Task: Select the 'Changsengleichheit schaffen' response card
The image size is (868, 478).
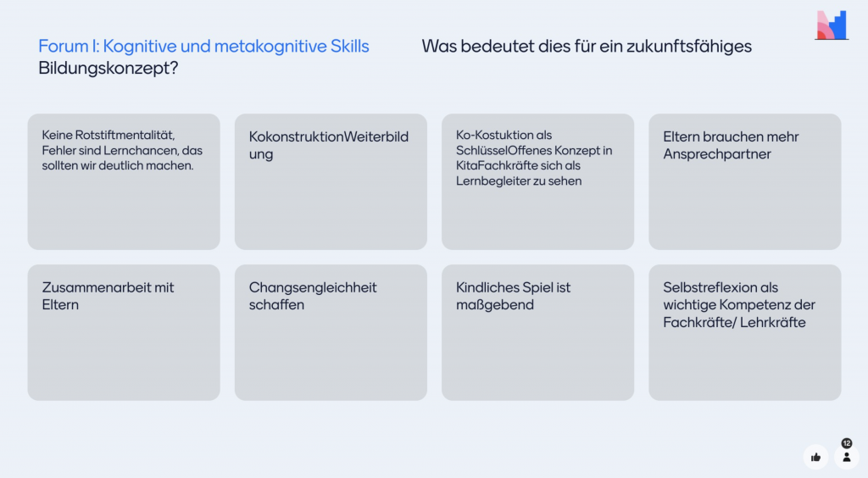Action: pos(331,332)
